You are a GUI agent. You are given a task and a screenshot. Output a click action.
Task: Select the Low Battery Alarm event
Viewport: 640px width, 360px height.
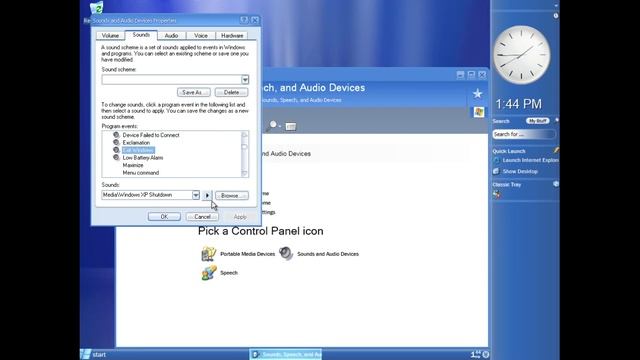(x=142, y=158)
